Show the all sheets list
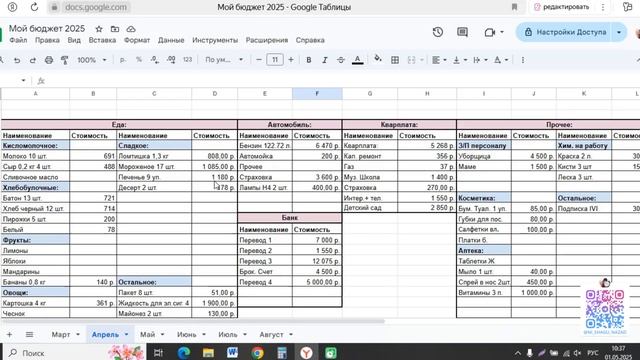640x360 pixels. 29,335
